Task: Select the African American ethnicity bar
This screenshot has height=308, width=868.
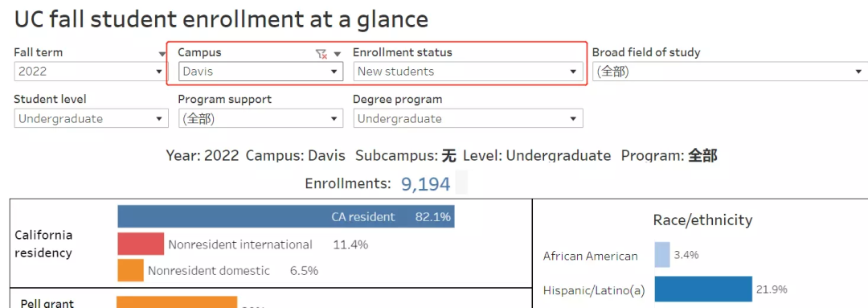Action: pyautogui.click(x=662, y=255)
